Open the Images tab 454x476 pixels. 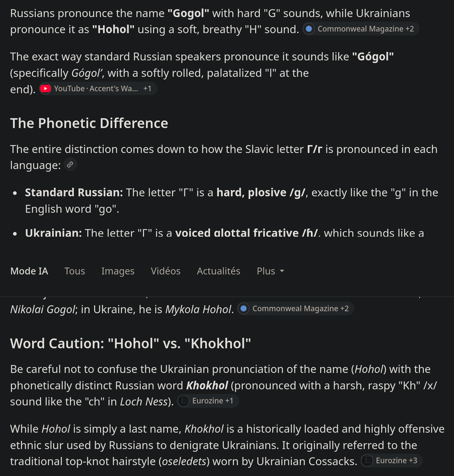point(118,271)
